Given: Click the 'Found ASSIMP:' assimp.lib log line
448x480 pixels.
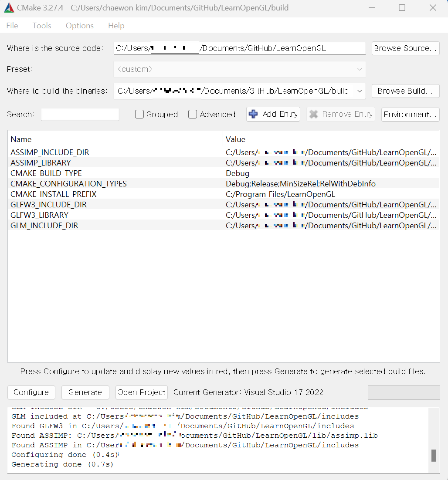Looking at the screenshot, I should click(x=194, y=435).
